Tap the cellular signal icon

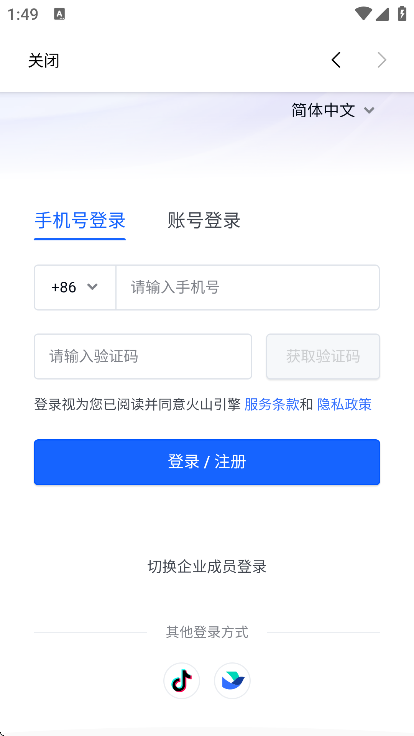point(382,14)
